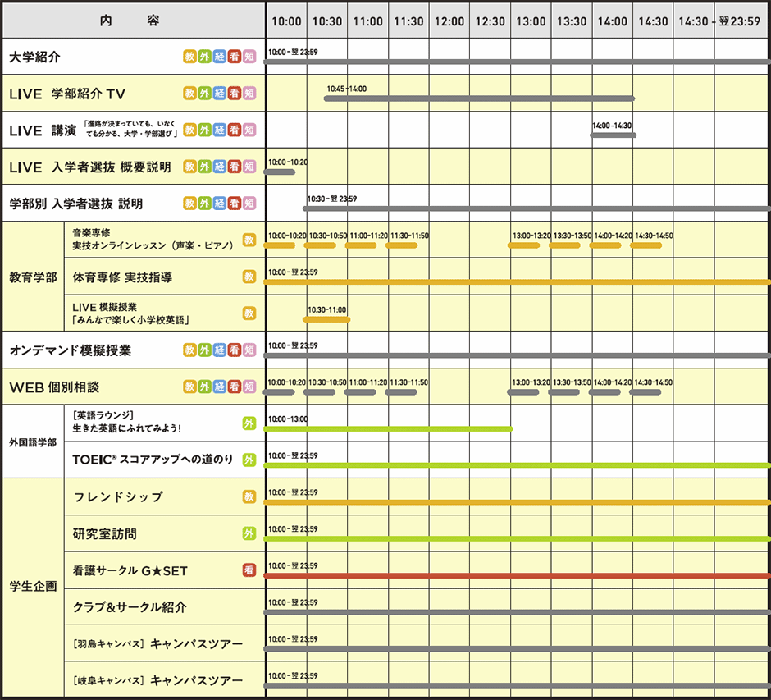The width and height of the screenshot is (771, 700).
Task: Click the 外 badge beside TOEIC スコアアップへの道のり
Action: click(249, 460)
